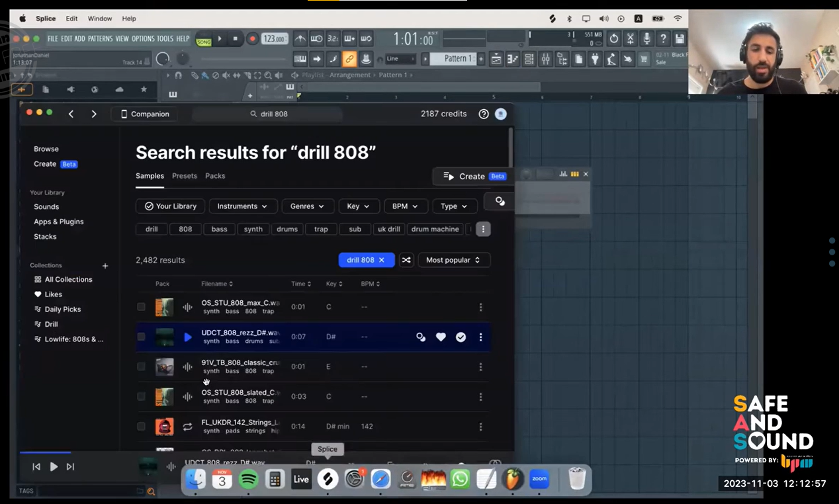Click the FL Studio microphone recording icon

(646, 39)
